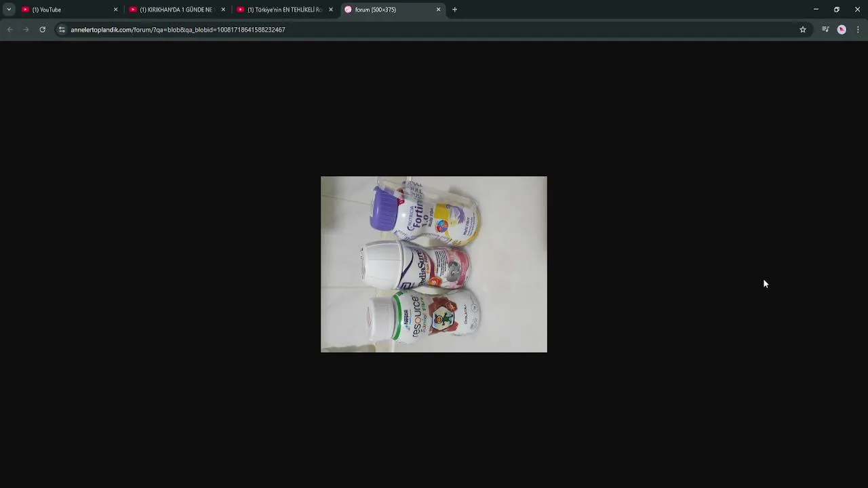
Task: Switch to the YouTube tab
Action: point(70,9)
